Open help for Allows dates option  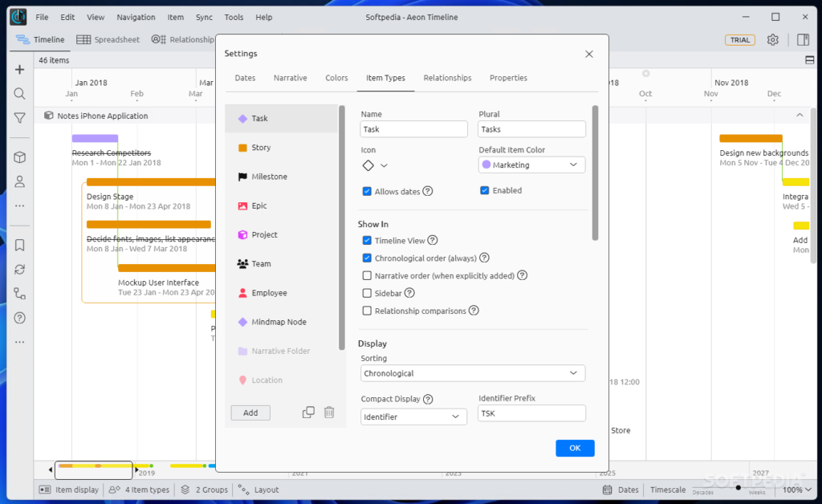click(428, 191)
